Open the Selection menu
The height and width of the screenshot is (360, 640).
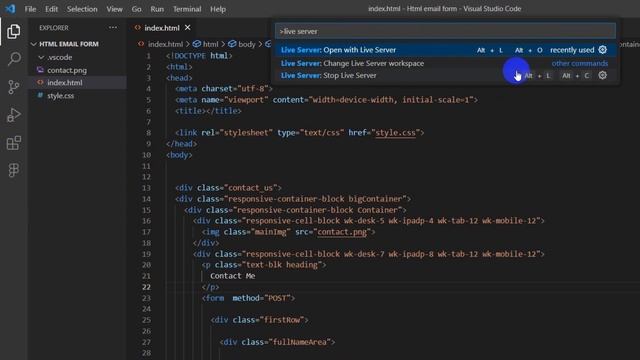[x=82, y=9]
